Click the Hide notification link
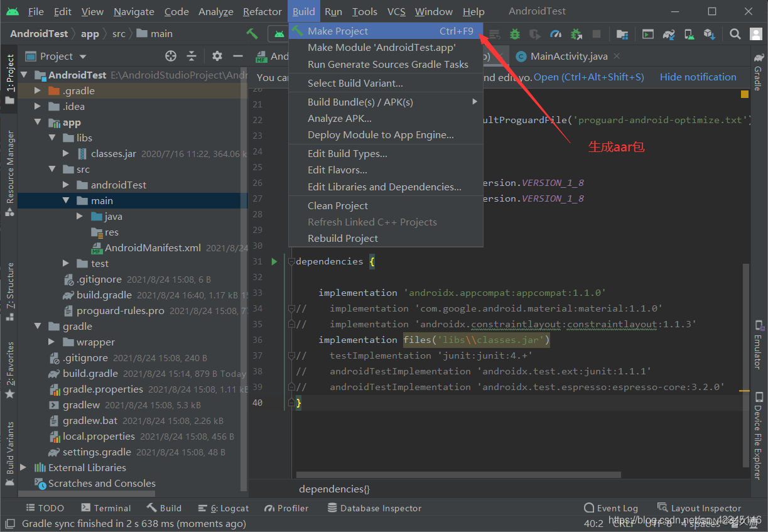This screenshot has width=768, height=532. (x=698, y=77)
